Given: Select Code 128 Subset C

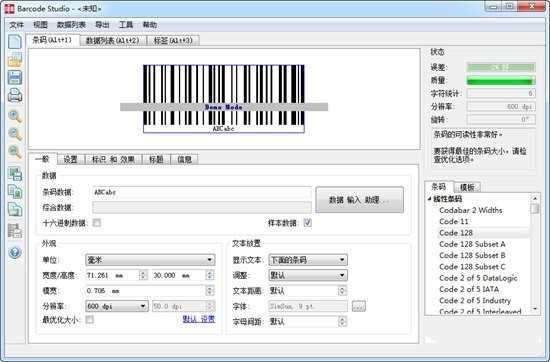Looking at the screenshot, I should coord(472,267).
